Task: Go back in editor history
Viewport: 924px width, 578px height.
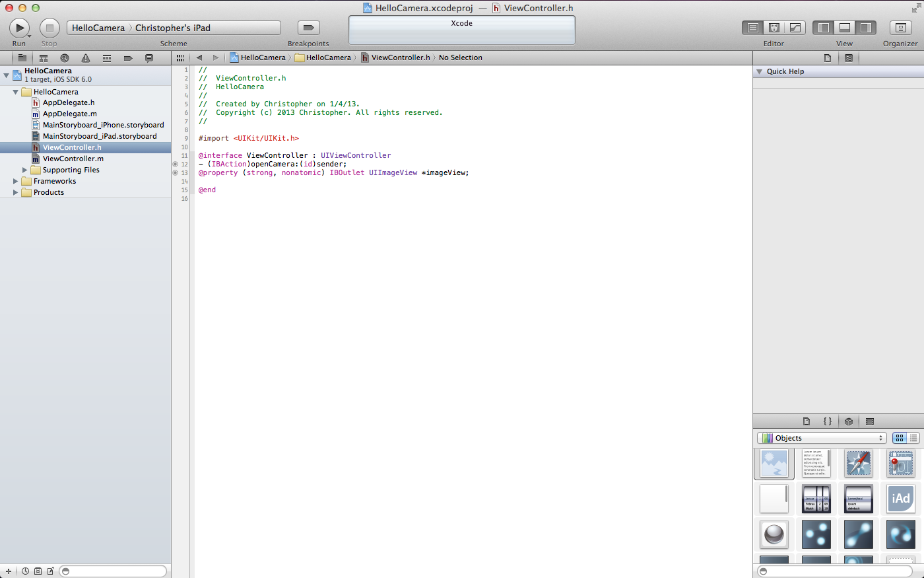Action: (199, 57)
